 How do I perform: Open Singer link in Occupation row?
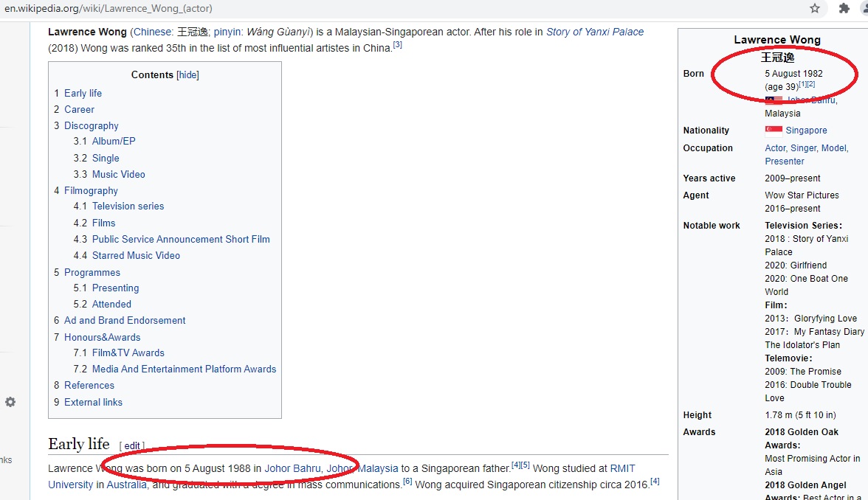tap(803, 148)
